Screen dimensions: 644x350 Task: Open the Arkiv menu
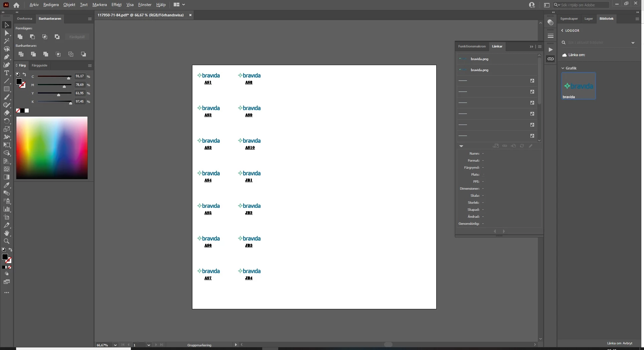tap(34, 5)
